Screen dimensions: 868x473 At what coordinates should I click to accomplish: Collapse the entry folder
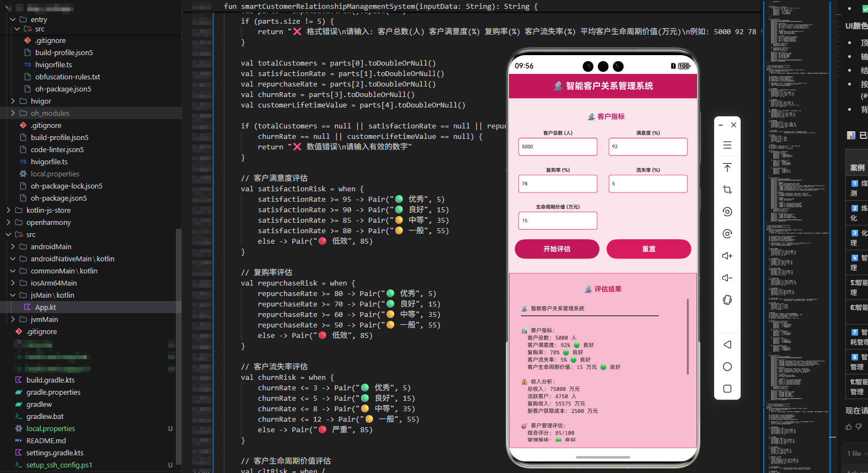click(13, 19)
